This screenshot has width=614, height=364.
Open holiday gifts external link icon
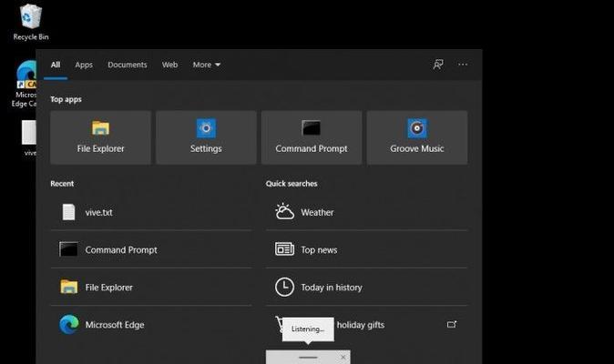click(x=452, y=325)
